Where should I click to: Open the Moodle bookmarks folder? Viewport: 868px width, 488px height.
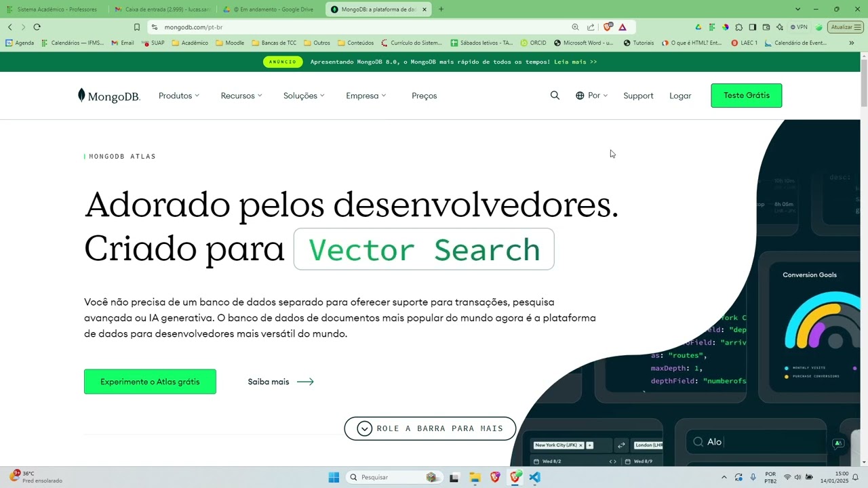230,43
